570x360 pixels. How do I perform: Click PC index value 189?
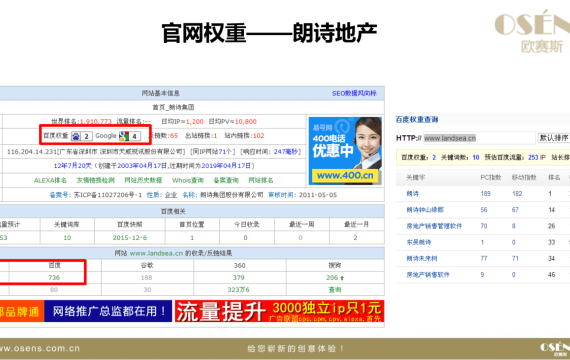coord(485,194)
